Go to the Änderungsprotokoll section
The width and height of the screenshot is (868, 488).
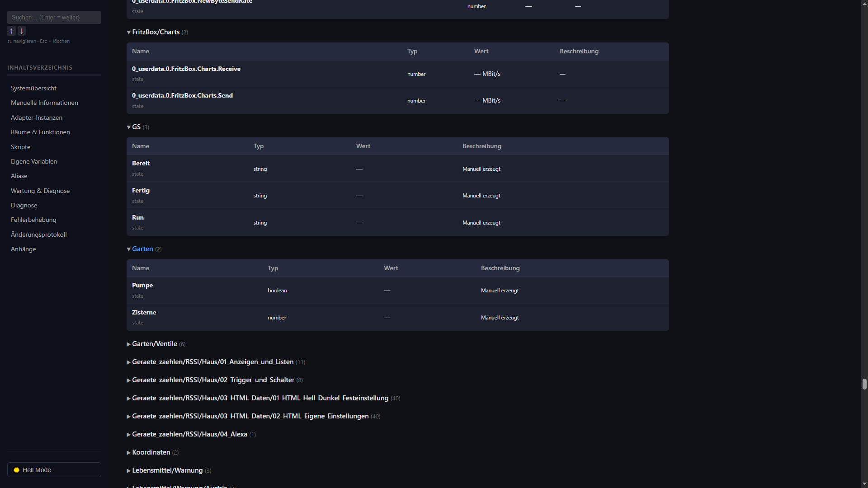click(38, 235)
